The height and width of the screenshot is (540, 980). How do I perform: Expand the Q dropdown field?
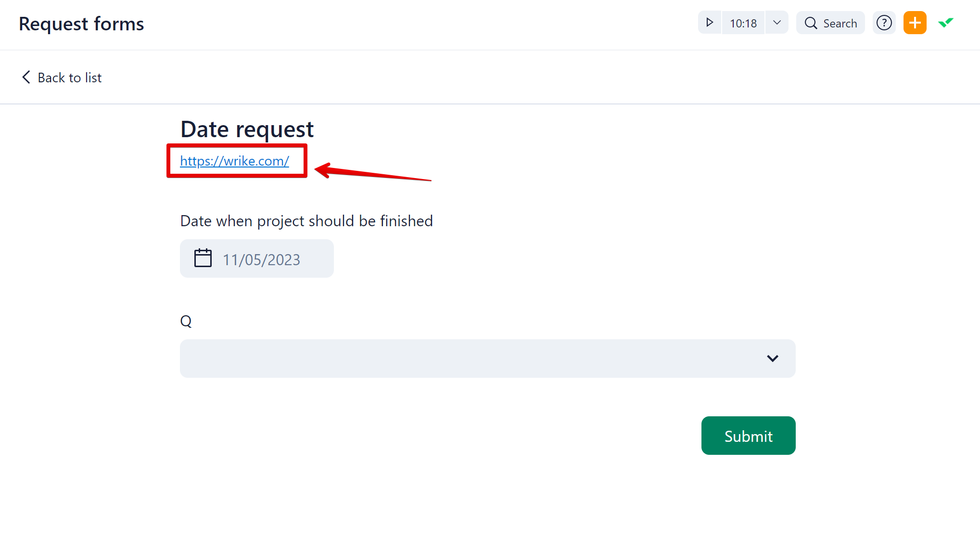point(481,358)
